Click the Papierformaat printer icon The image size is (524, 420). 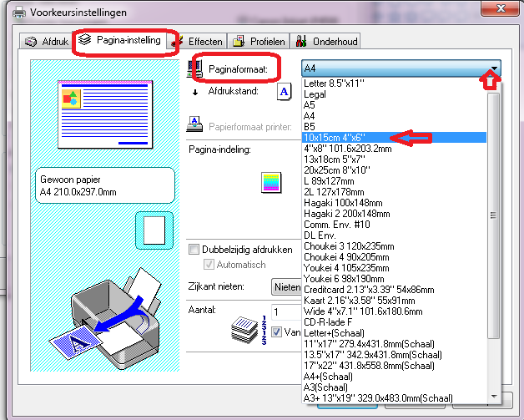(x=194, y=124)
